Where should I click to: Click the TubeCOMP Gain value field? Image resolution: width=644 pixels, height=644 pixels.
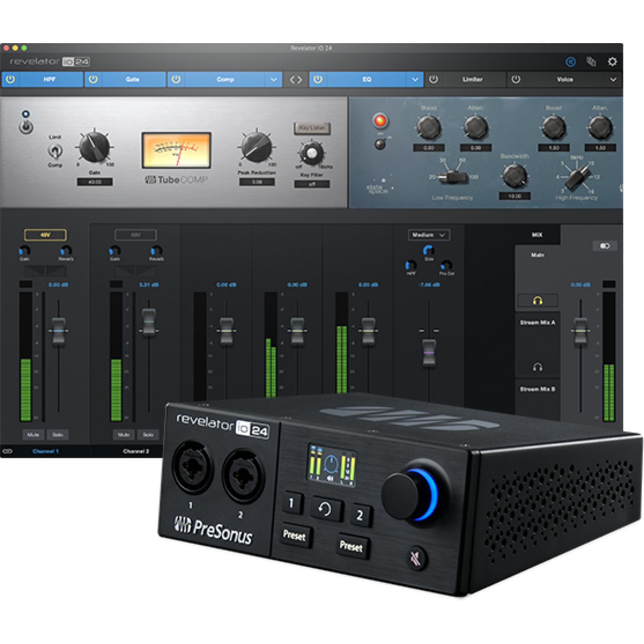[x=95, y=182]
